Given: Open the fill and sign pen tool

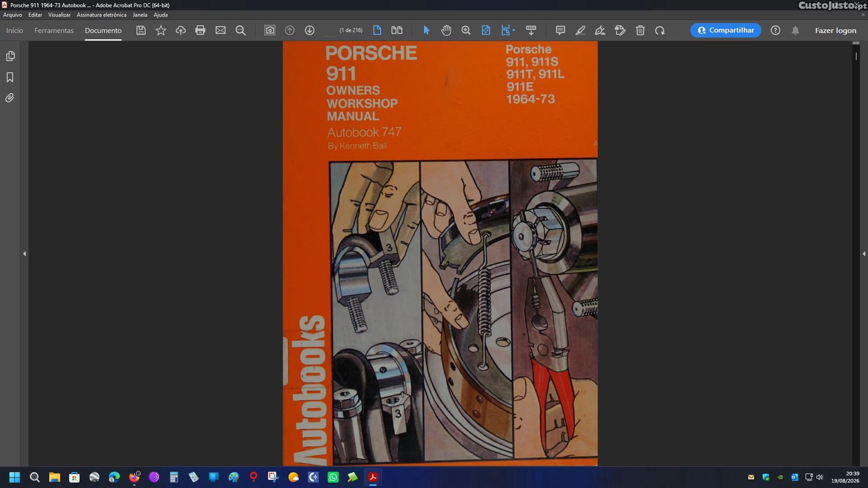Looking at the screenshot, I should (x=600, y=30).
